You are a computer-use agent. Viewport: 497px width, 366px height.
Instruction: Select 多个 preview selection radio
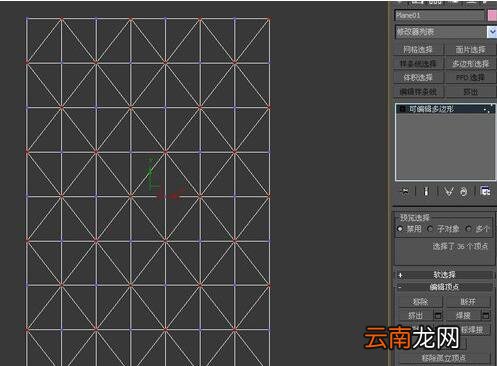pyautogui.click(x=469, y=229)
